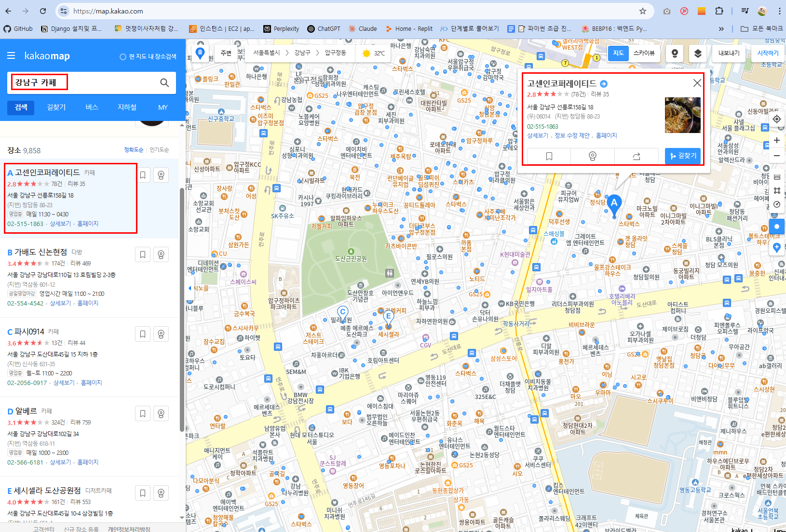Select the area measuring tool
This screenshot has width=786, height=532.
[777, 190]
